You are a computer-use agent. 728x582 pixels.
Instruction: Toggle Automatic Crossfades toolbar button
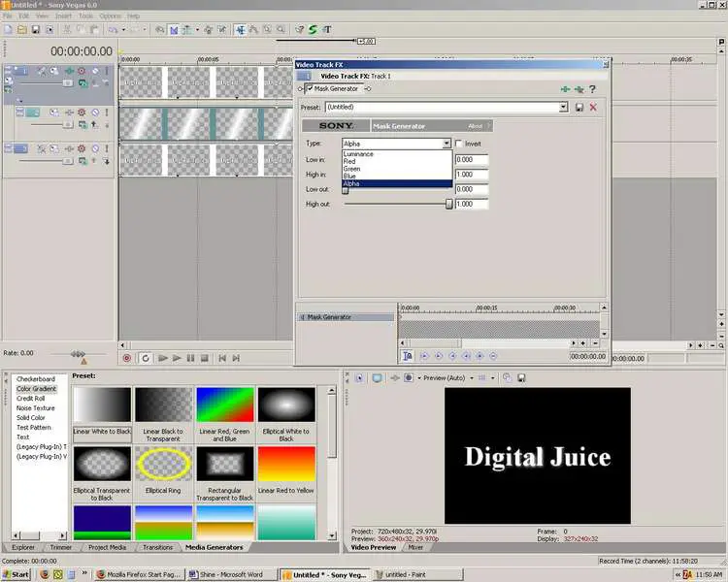point(174,30)
